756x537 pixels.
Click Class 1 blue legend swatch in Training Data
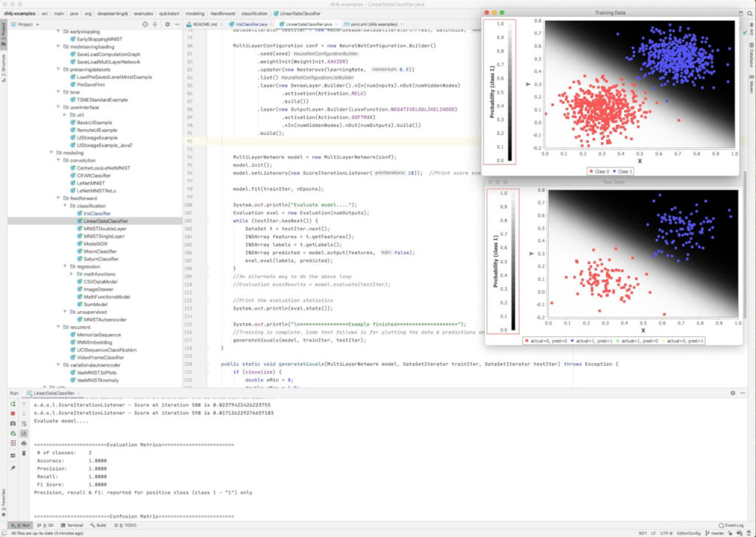point(614,171)
